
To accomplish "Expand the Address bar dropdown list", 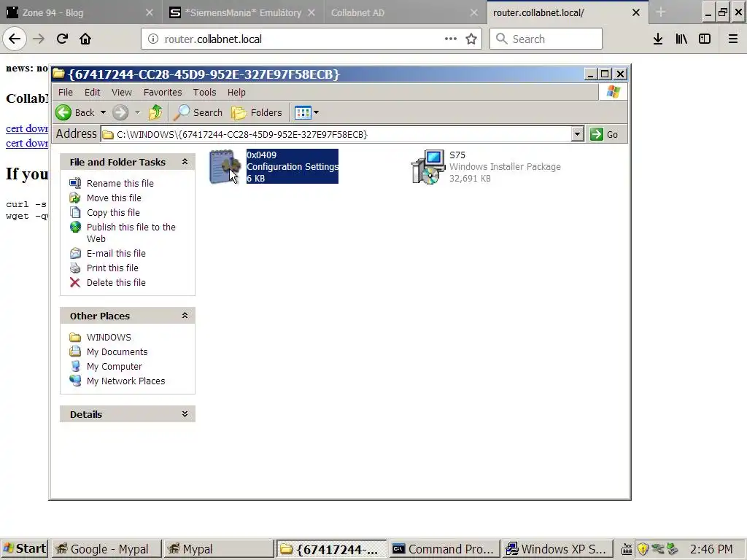I will pos(577,134).
